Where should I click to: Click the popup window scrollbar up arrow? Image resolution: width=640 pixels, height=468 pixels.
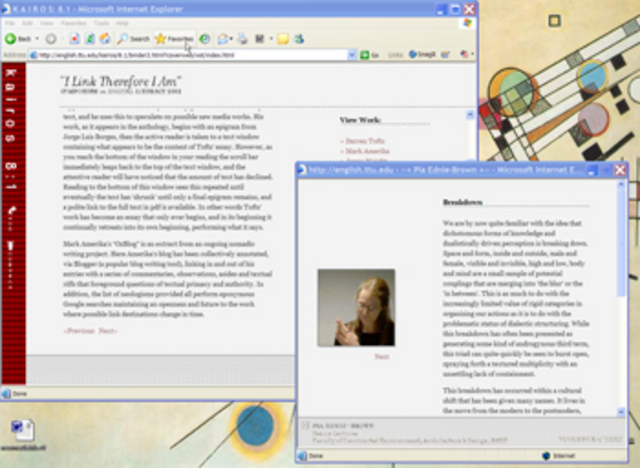click(621, 185)
